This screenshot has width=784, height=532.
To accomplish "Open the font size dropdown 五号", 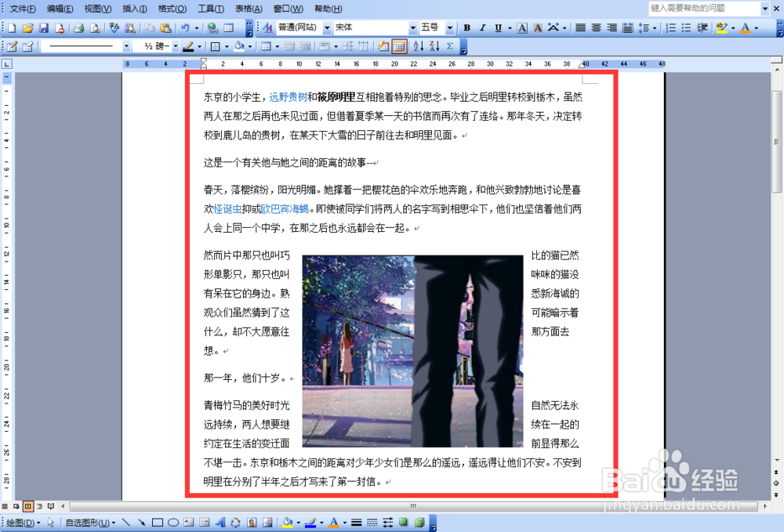I will (450, 28).
